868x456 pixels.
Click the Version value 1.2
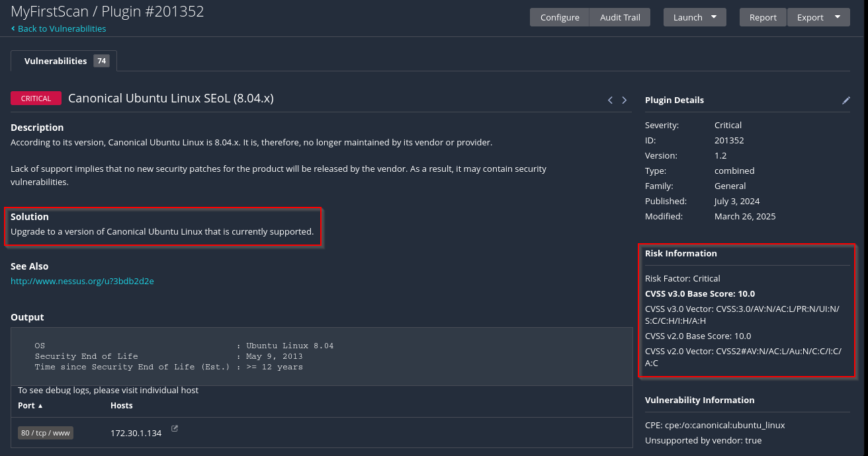(x=720, y=155)
